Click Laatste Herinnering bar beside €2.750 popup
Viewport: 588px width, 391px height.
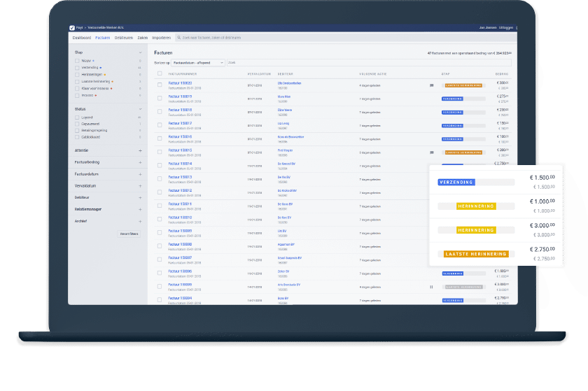click(x=476, y=254)
